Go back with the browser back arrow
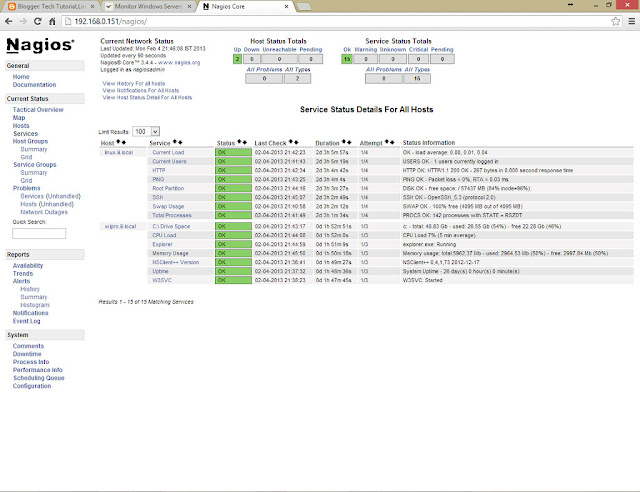Image resolution: width=640 pixels, height=492 pixels. 9,22
